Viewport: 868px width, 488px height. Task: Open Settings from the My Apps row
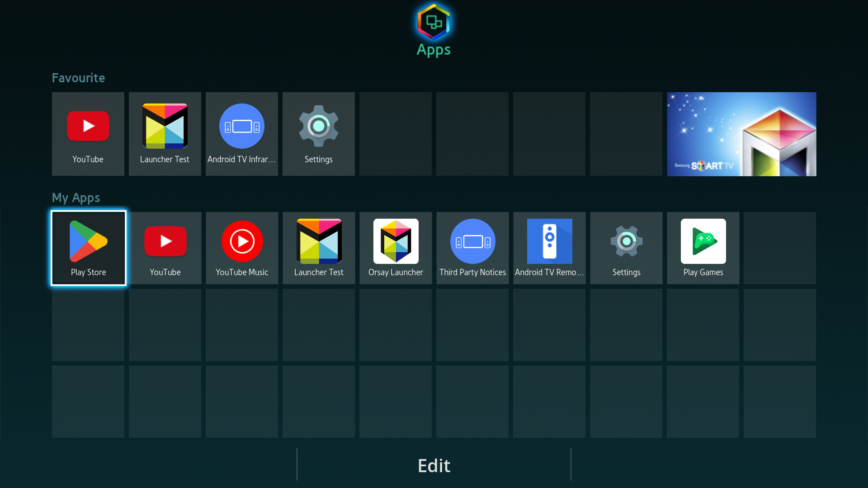626,248
